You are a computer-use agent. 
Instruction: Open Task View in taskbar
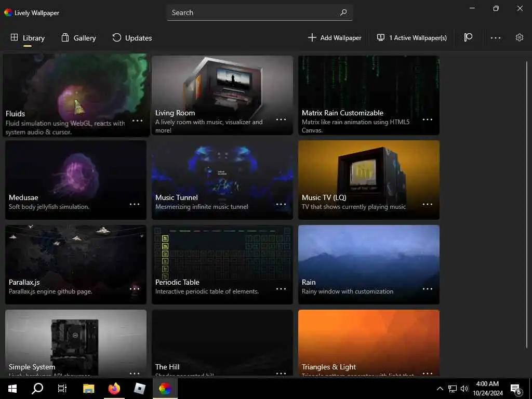(62, 389)
